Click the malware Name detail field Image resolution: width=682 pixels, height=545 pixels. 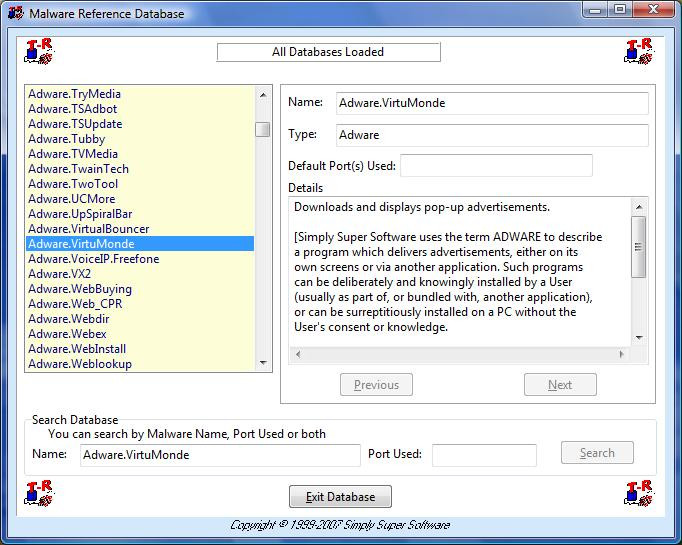[x=492, y=103]
